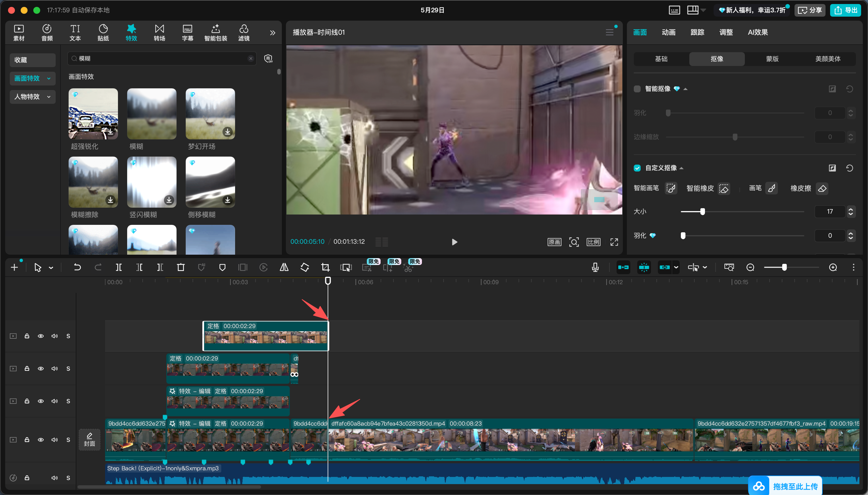Image resolution: width=868 pixels, height=495 pixels.
Task: Select the brush (画笔) tool
Action: (x=771, y=188)
